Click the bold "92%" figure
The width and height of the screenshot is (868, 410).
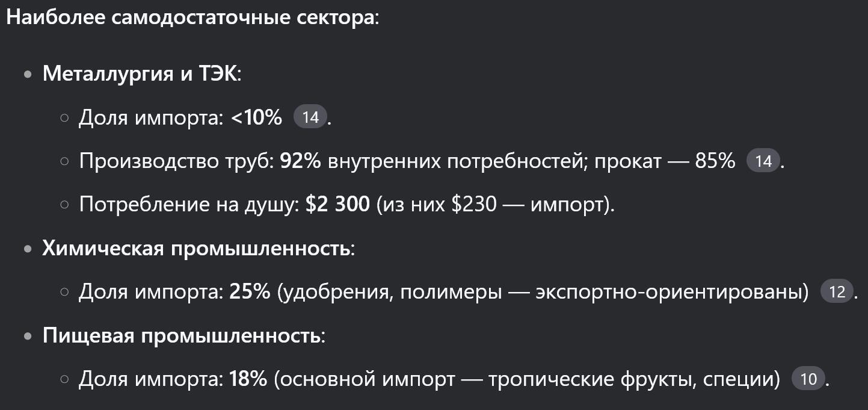click(301, 161)
